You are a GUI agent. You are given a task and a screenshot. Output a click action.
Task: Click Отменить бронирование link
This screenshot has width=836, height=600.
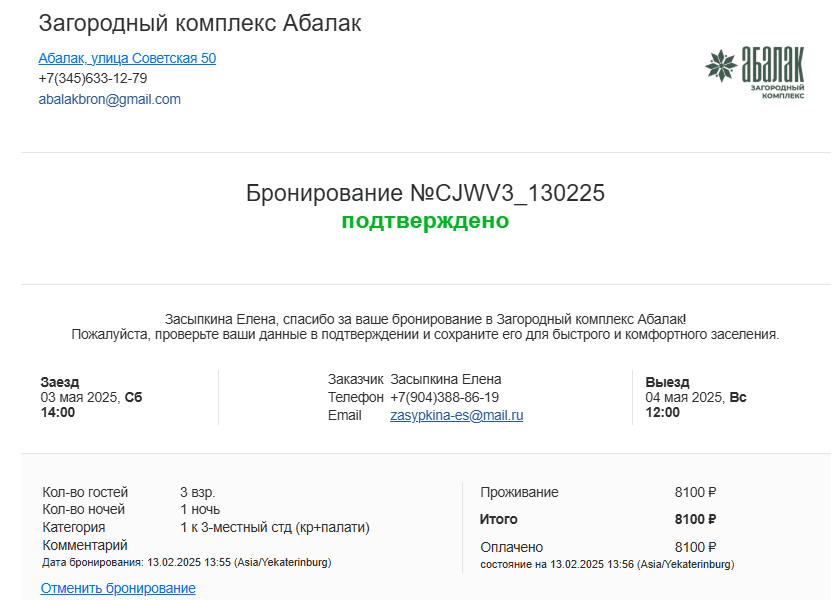click(118, 588)
